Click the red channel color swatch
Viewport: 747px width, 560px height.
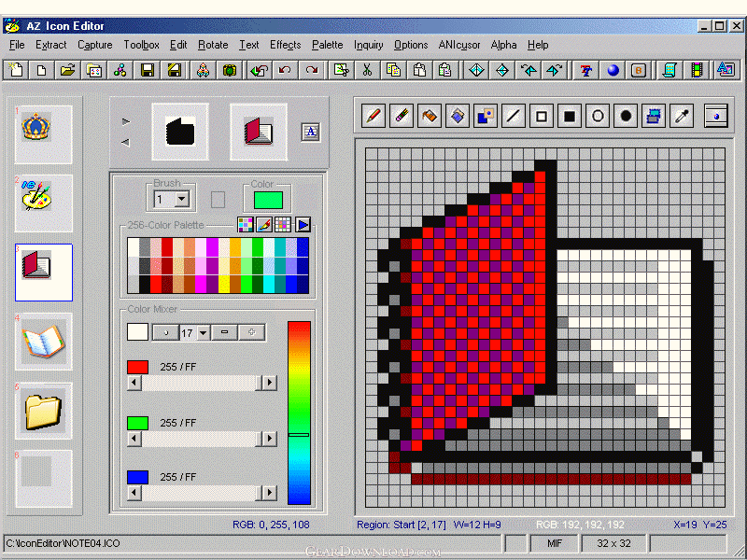pos(137,367)
